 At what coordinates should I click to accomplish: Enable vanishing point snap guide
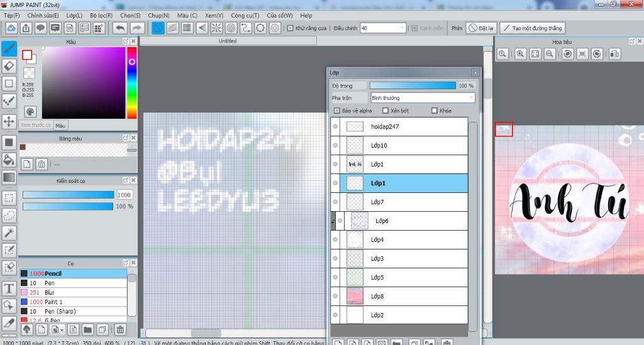[x=202, y=28]
